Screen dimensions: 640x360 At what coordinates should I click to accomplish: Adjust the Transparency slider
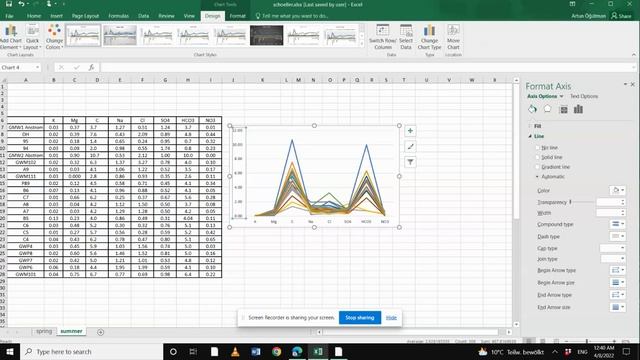571,202
